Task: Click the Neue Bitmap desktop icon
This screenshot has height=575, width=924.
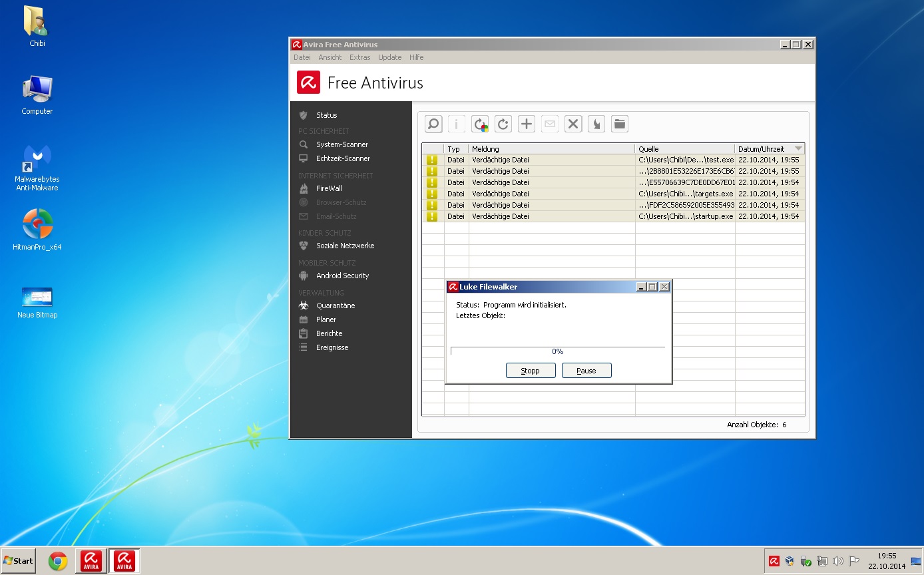Action: click(37, 301)
